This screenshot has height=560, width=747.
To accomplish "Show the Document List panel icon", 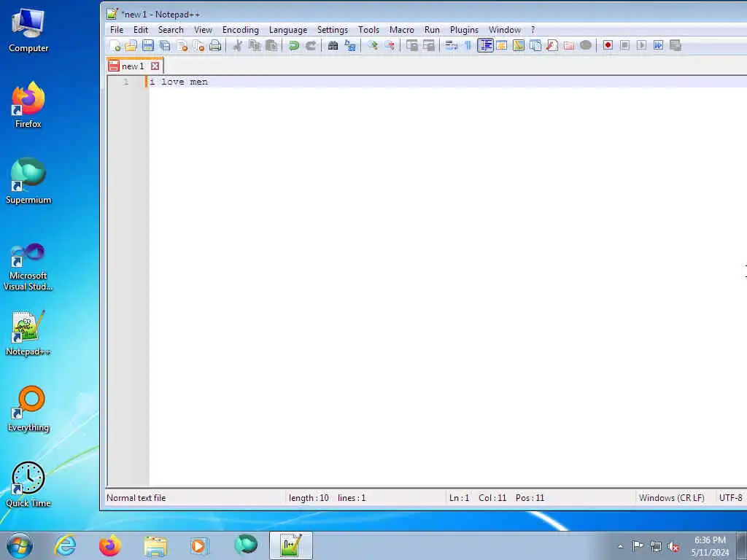I will 535,46.
